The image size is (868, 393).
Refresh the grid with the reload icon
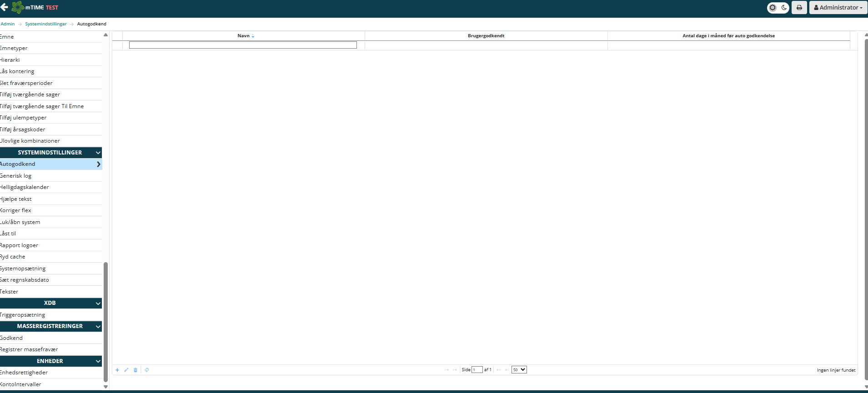[147, 370]
